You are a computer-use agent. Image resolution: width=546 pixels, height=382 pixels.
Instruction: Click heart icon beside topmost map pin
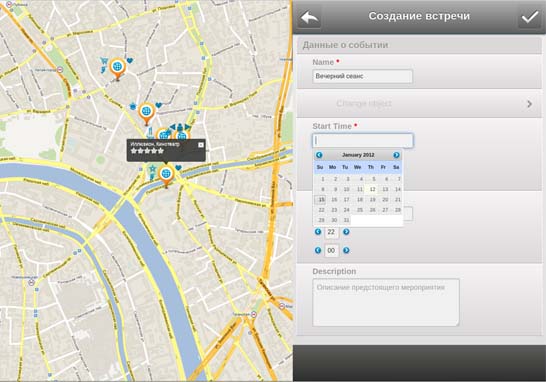coord(130,61)
